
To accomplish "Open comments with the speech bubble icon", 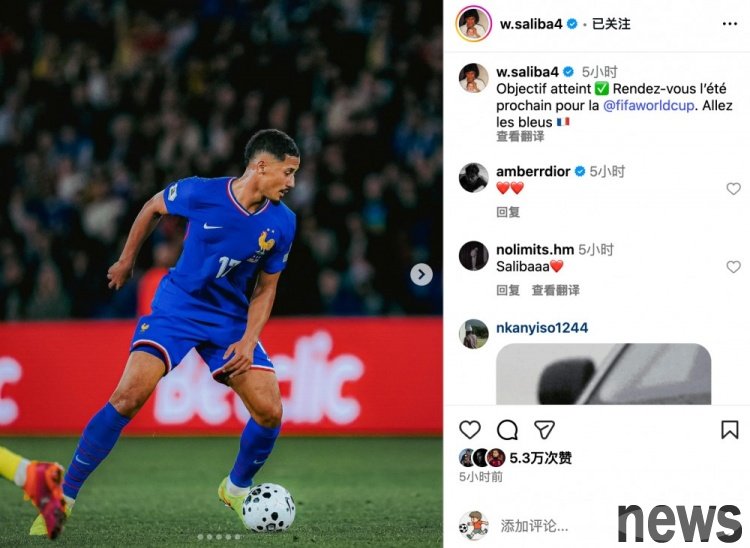I will coord(507,429).
